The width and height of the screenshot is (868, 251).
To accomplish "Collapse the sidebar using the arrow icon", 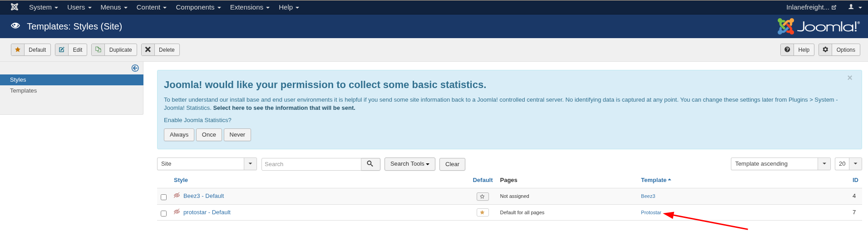I will pos(135,68).
